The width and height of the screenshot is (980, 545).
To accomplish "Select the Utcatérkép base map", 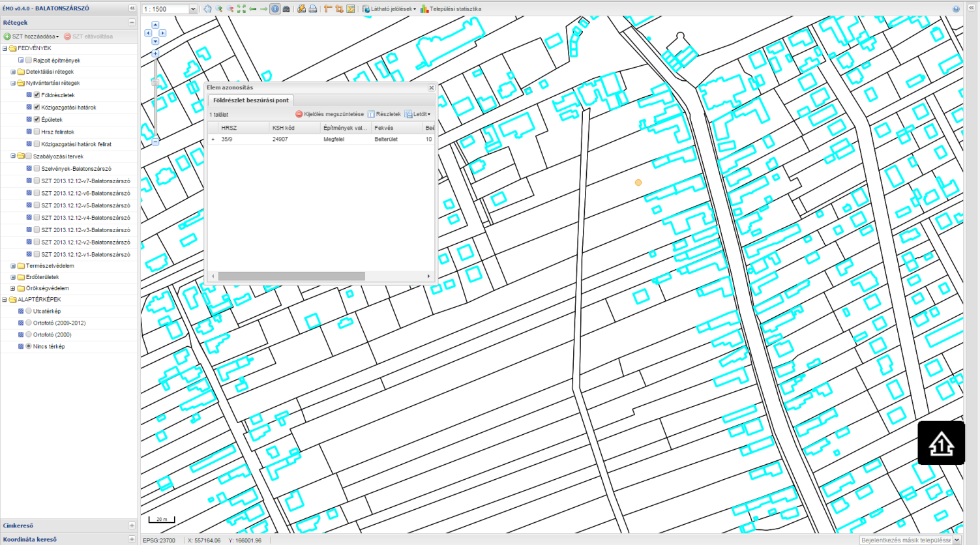I will [x=29, y=312].
